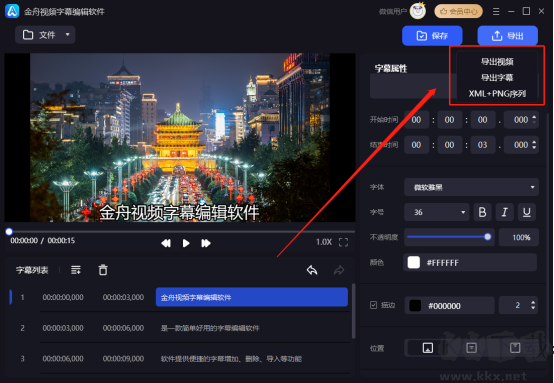
Task: Align subtitle position to bottom
Action: [428, 348]
